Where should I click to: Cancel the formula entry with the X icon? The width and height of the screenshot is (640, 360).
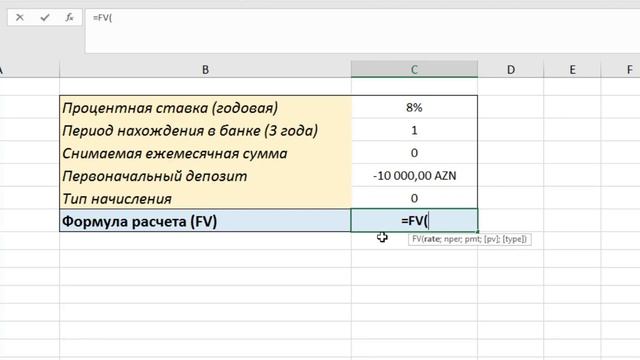coord(20,18)
